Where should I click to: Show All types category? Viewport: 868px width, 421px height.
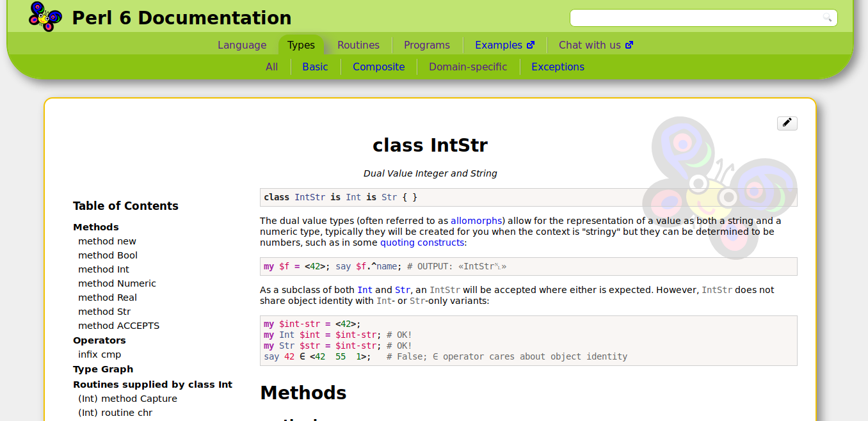point(271,67)
